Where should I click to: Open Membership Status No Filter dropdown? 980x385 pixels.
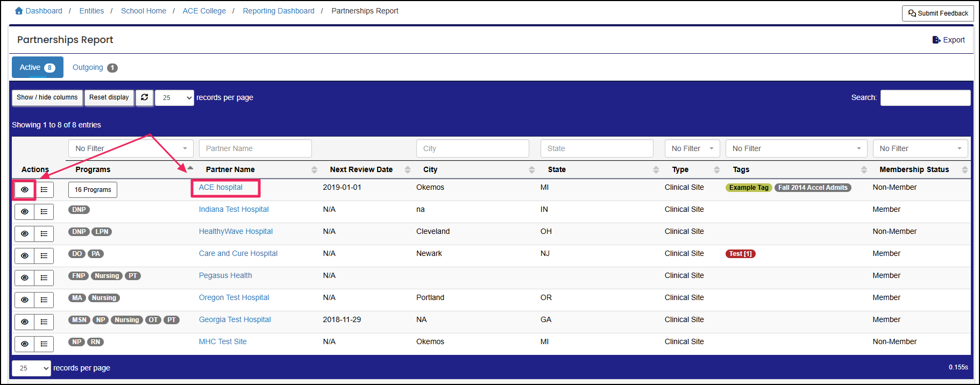pyautogui.click(x=920, y=148)
